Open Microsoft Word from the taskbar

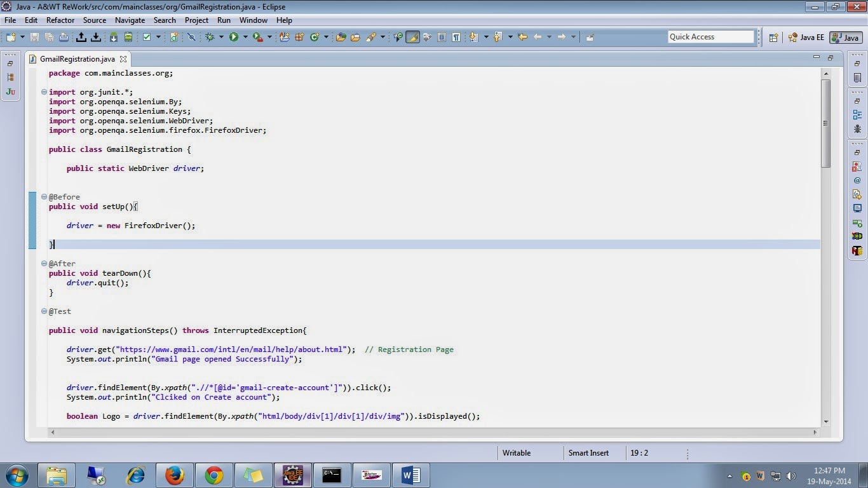(x=411, y=475)
